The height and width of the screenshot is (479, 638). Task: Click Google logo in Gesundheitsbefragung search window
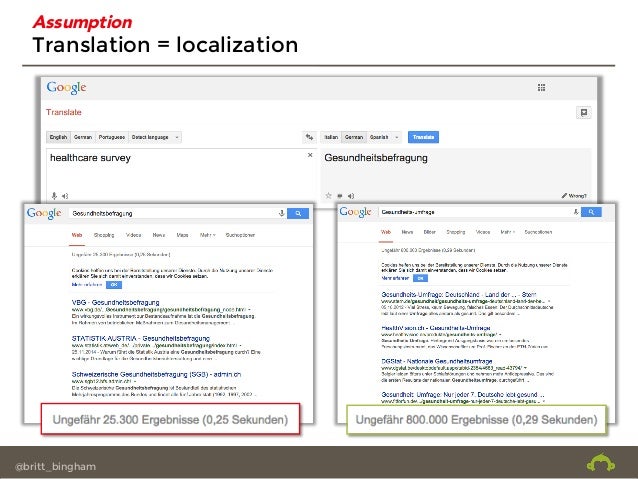coord(44,214)
